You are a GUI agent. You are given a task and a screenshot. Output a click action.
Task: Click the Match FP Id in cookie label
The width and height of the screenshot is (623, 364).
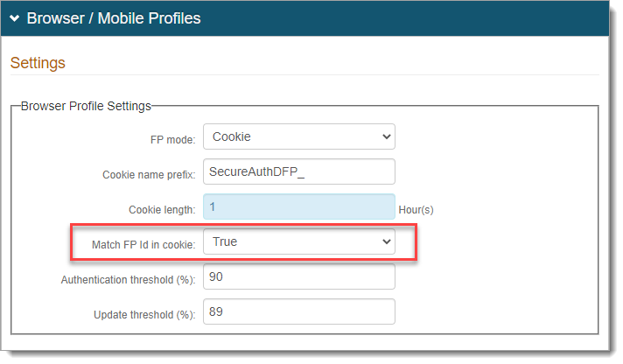point(143,245)
